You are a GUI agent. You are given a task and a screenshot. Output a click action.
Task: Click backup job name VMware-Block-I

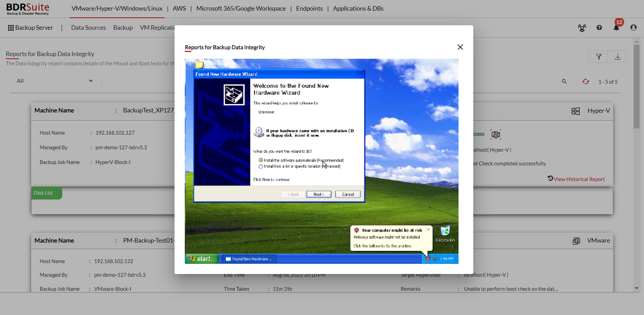(x=113, y=289)
